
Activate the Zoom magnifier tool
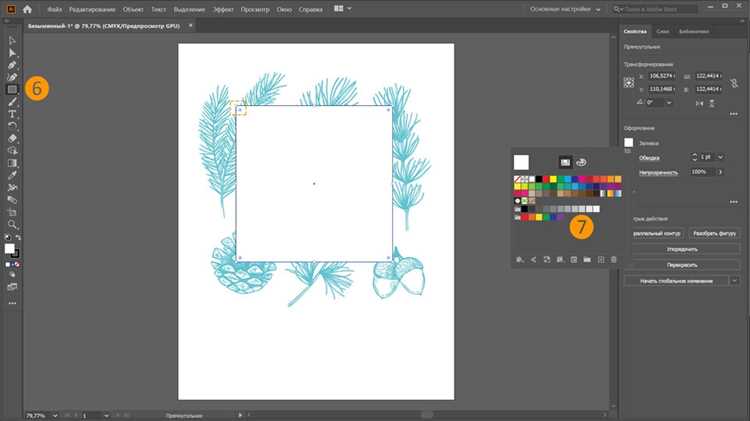[x=12, y=224]
